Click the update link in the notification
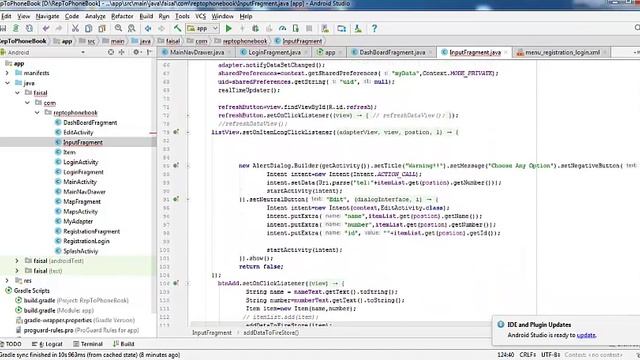The image size is (640, 360). click(586, 335)
